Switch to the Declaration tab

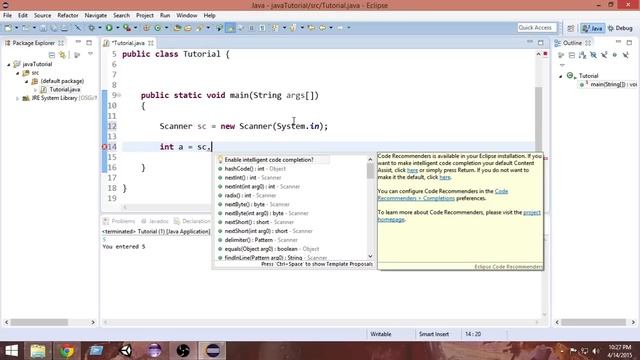coord(192,221)
